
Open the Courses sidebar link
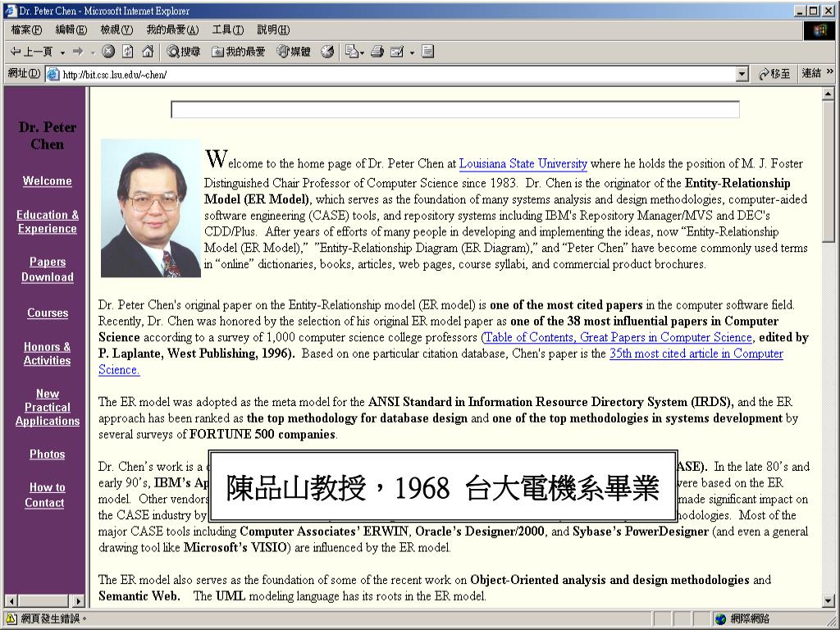click(48, 313)
